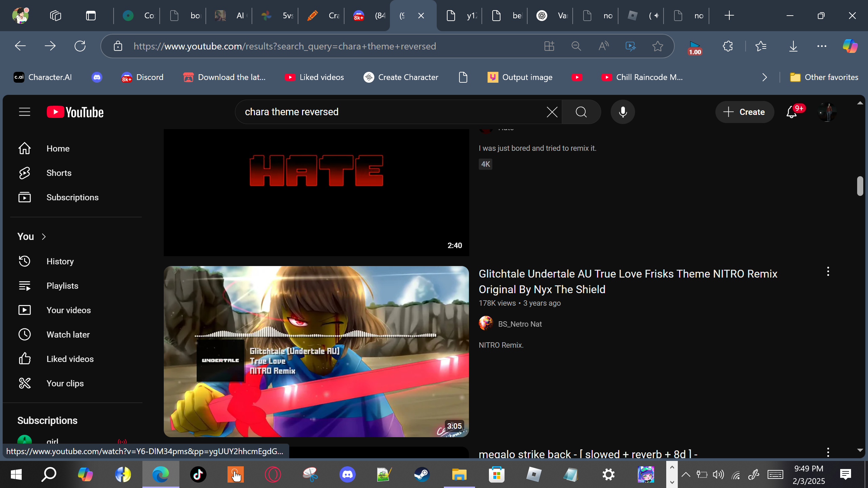Activate Read aloud in the address bar
Image resolution: width=868 pixels, height=488 pixels.
click(x=604, y=46)
